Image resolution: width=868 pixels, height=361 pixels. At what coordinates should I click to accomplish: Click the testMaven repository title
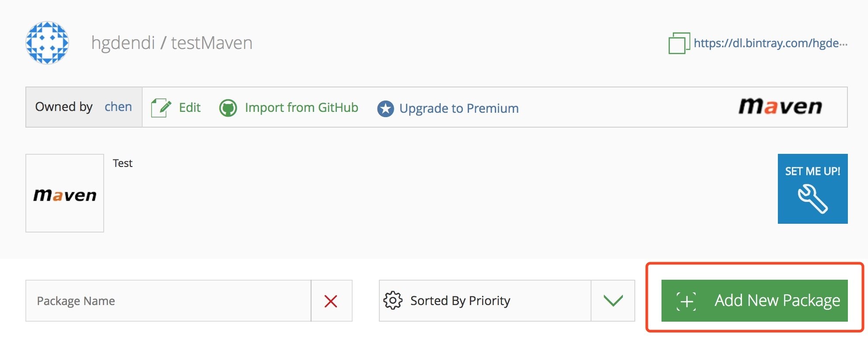pos(212,43)
